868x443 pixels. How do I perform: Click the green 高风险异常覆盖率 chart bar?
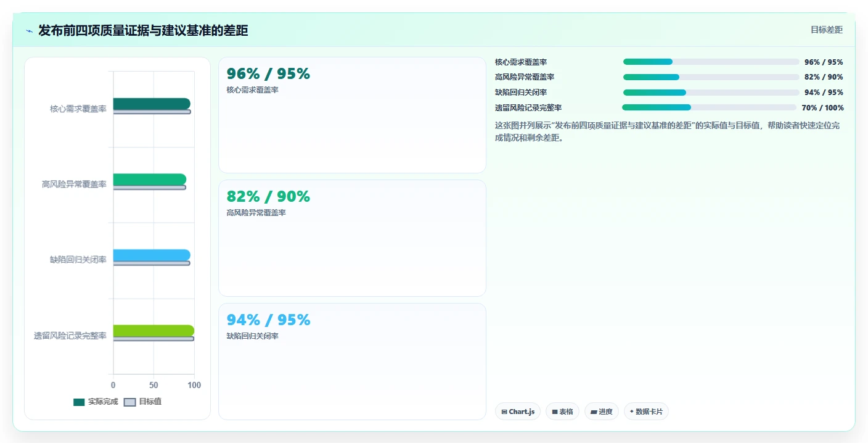[x=149, y=180]
